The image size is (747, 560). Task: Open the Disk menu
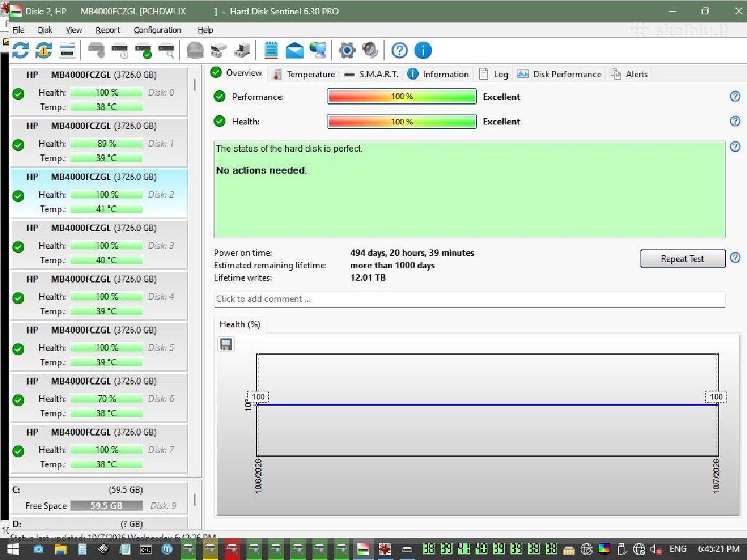coord(45,30)
